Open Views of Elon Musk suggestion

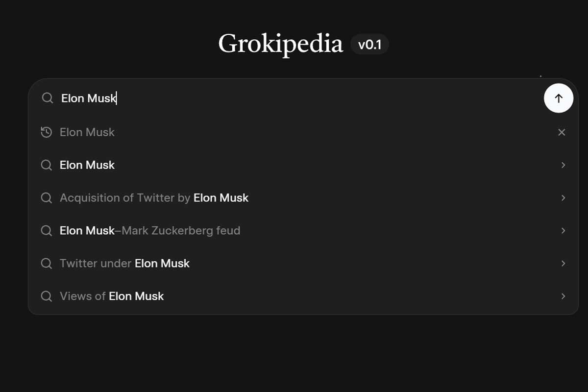click(112, 296)
